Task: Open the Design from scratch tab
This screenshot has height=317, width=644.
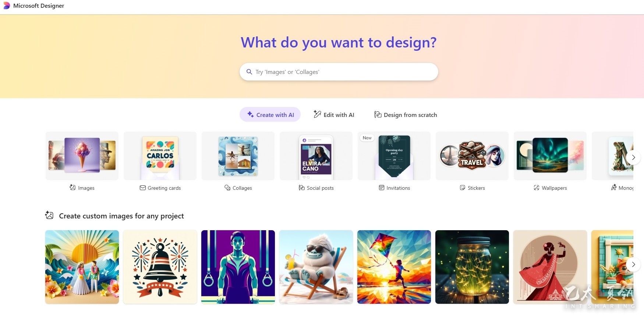Action: (406, 115)
